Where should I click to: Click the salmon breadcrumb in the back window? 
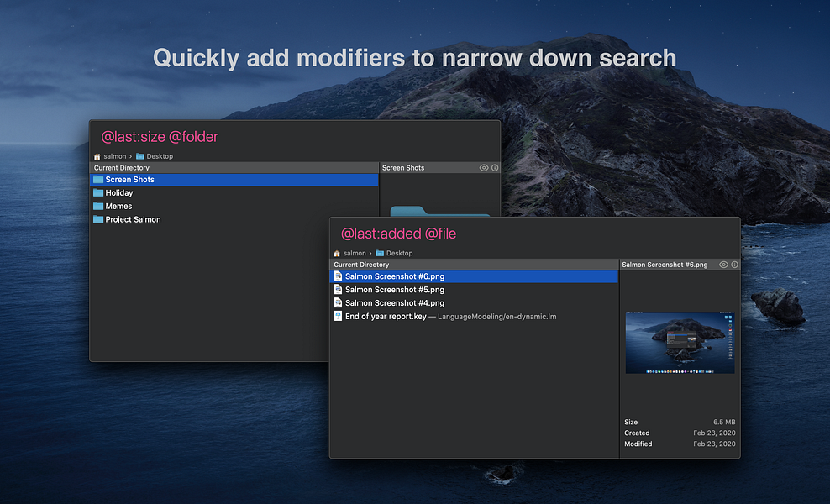[x=115, y=156]
